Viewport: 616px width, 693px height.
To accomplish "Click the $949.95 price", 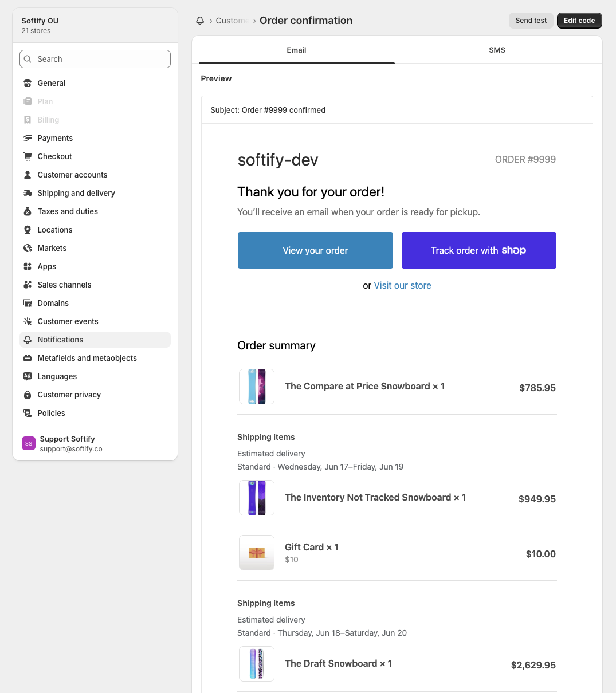I will click(537, 499).
